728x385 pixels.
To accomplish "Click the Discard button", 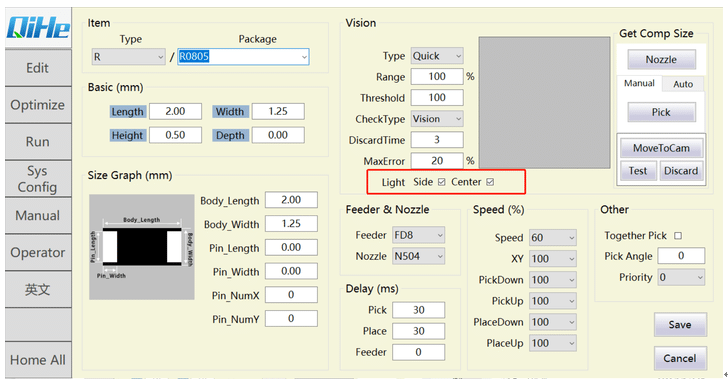I will point(681,171).
